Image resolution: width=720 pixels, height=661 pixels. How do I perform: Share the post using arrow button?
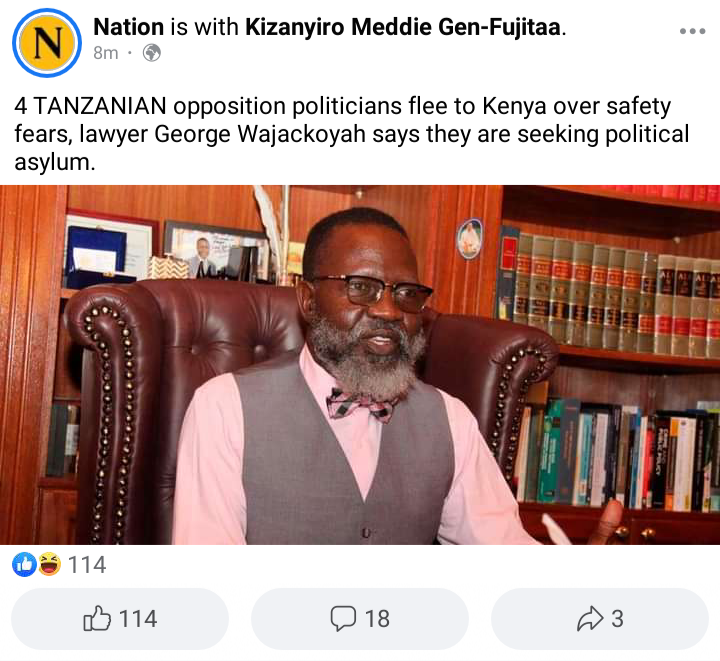(x=600, y=618)
